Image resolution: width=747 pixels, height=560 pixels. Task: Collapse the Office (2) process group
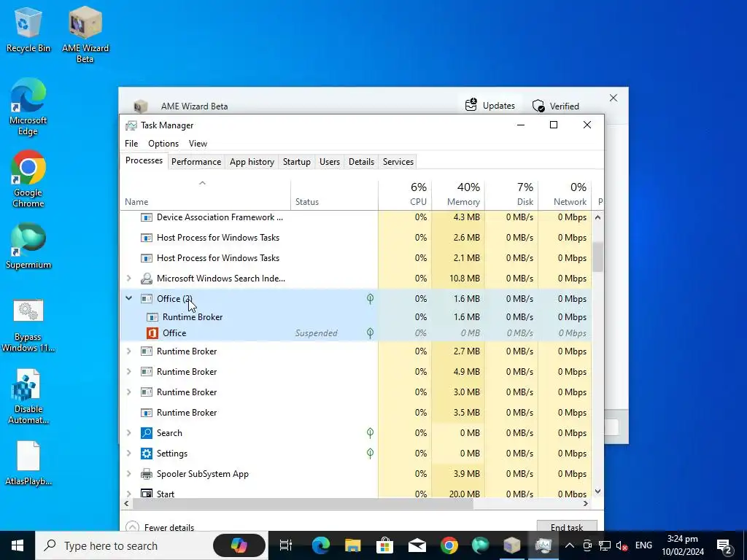(128, 298)
